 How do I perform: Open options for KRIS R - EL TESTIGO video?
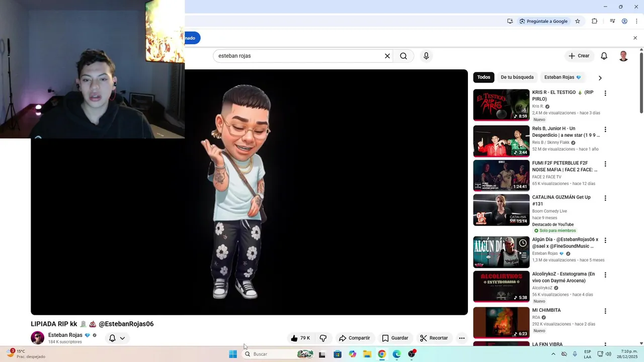tap(605, 94)
